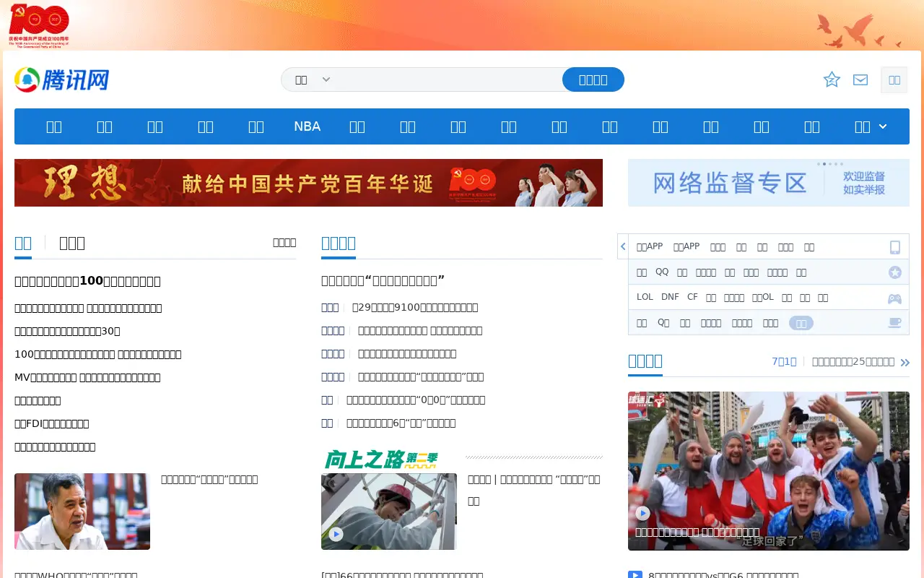924x578 pixels.
Task: Open the mail envelope icon
Action: (x=860, y=79)
